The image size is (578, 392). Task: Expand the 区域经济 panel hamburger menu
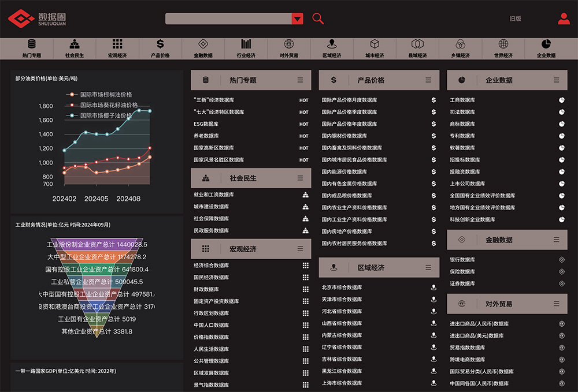coord(428,268)
